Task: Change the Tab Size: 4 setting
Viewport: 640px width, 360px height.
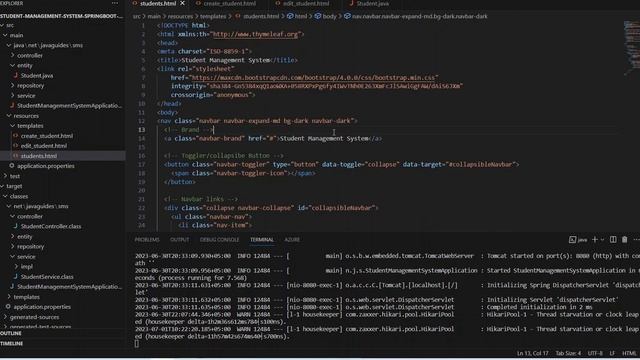Action: coord(568,353)
